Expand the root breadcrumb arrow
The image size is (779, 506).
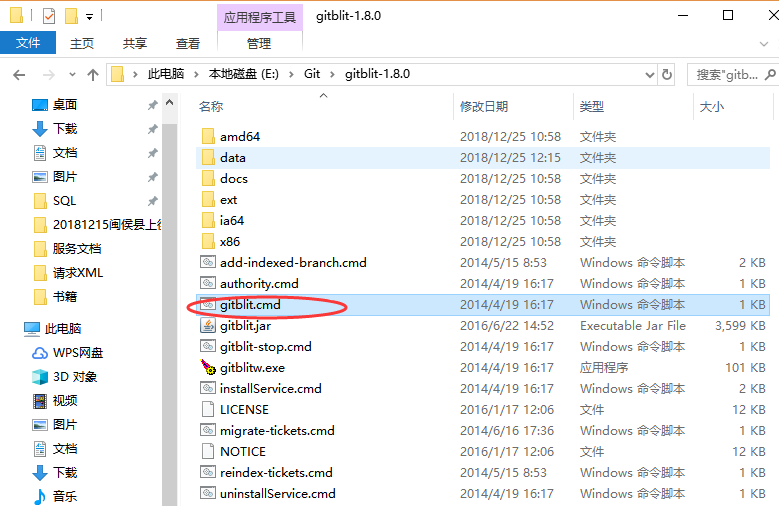(x=135, y=75)
